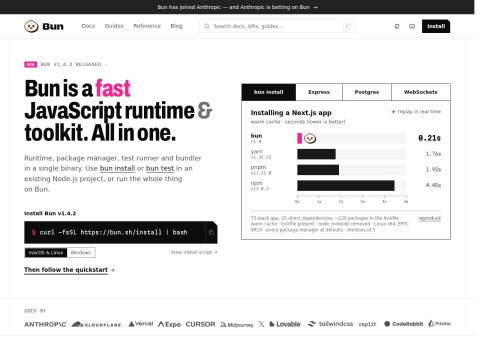Image resolution: width=480 pixels, height=360 pixels.
Task: Click the '4.45s' npm timing value
Action: point(433,185)
